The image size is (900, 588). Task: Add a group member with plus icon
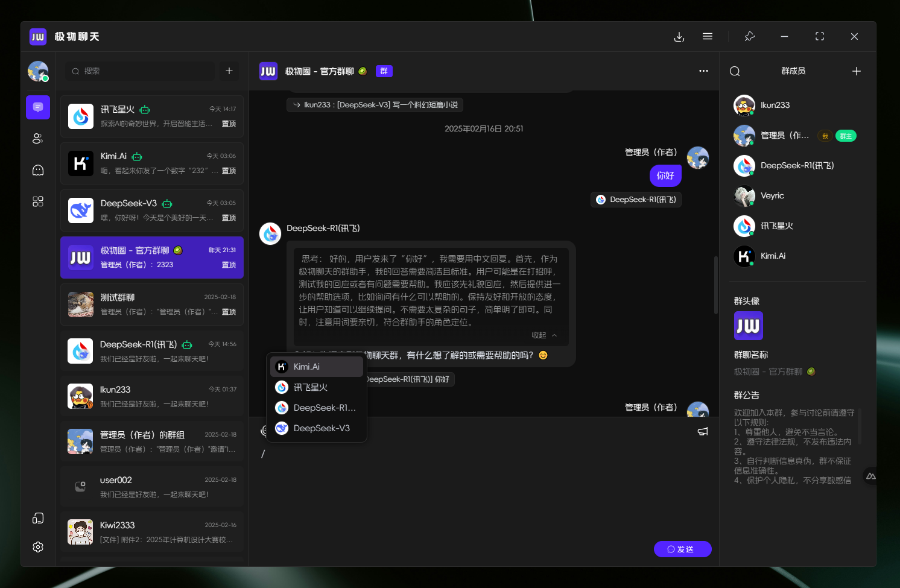point(857,71)
